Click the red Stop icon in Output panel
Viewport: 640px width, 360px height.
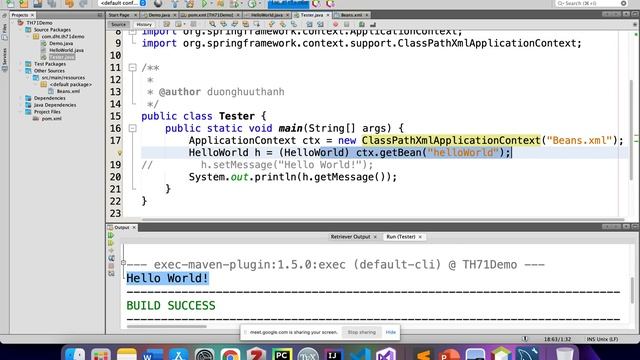(x=111, y=266)
